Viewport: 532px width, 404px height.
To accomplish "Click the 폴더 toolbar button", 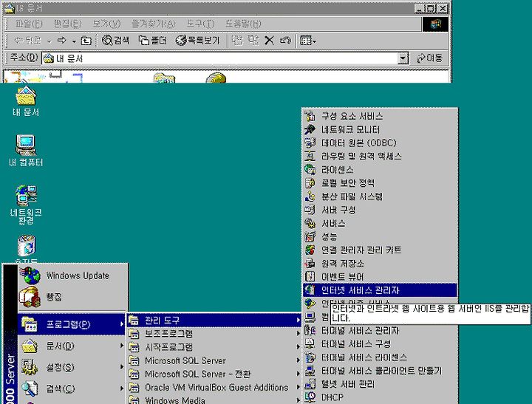I will [153, 41].
